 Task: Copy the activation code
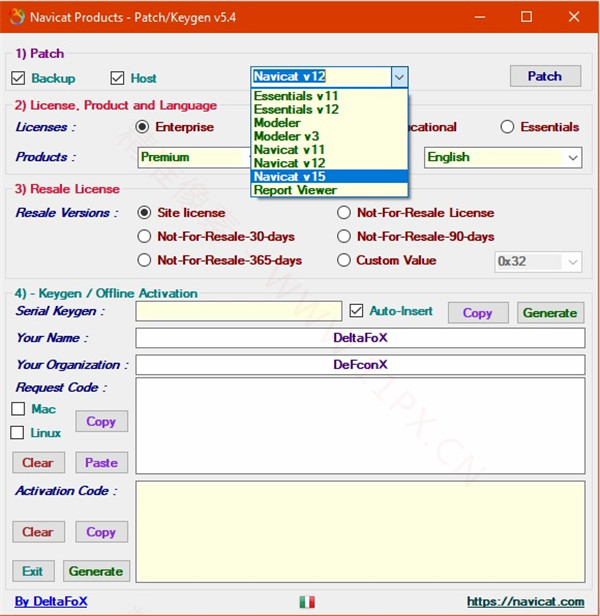click(101, 532)
